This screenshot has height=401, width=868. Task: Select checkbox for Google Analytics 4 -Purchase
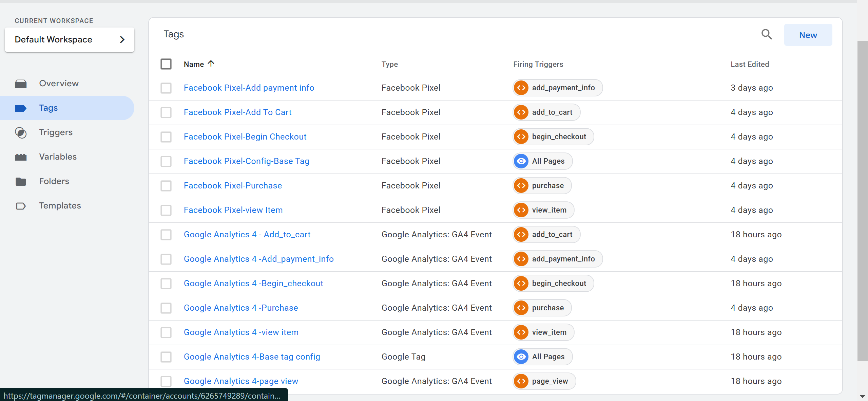click(x=166, y=308)
